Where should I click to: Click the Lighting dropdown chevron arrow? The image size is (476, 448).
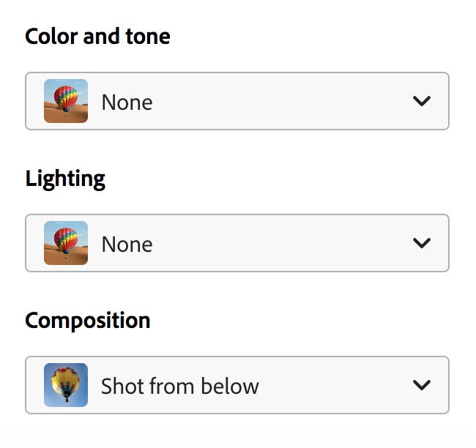click(x=422, y=243)
